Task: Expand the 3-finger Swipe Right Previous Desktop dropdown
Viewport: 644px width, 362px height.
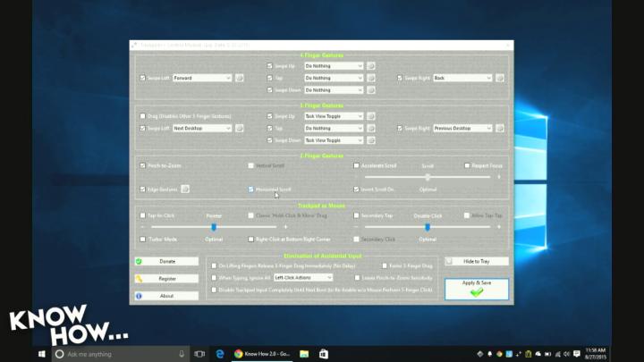Action: (x=462, y=128)
